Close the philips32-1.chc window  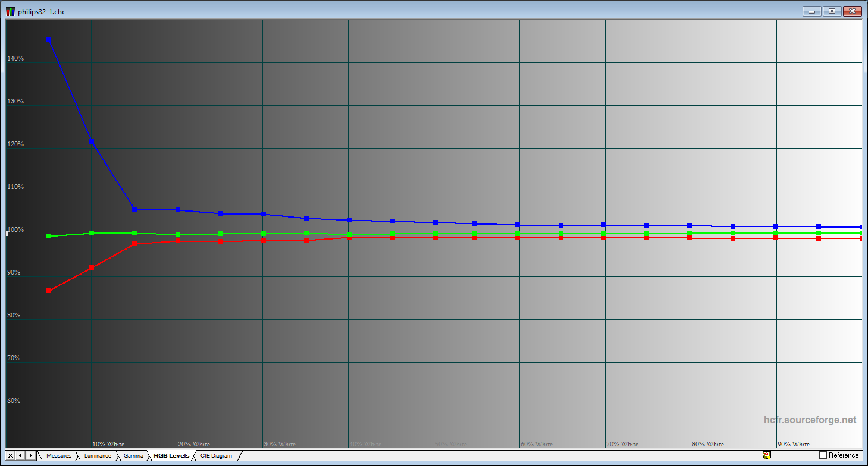coord(852,11)
